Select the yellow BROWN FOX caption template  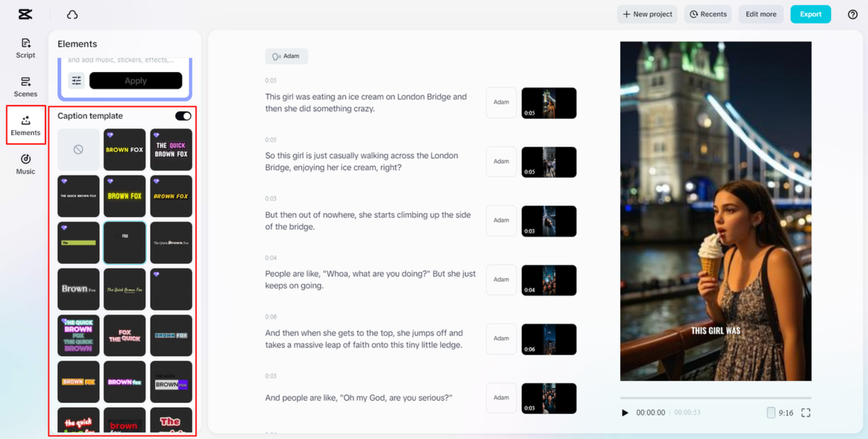[124, 196]
